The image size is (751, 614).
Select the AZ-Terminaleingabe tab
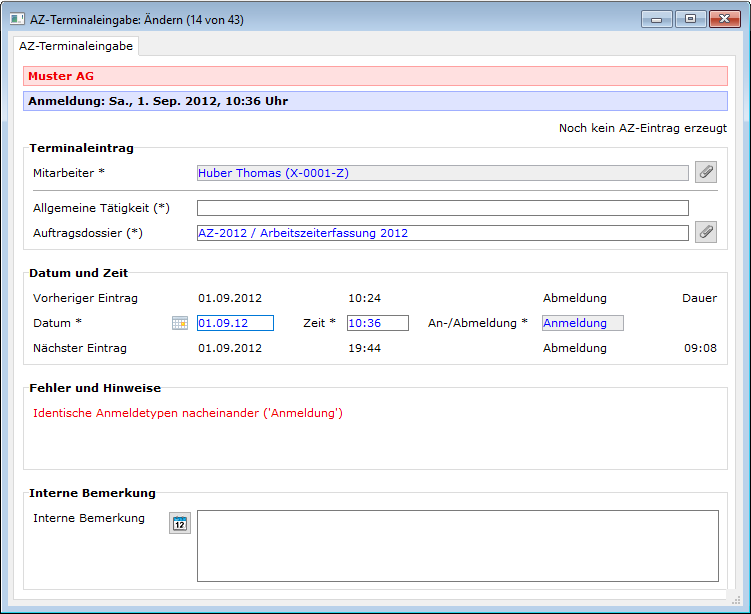click(76, 46)
